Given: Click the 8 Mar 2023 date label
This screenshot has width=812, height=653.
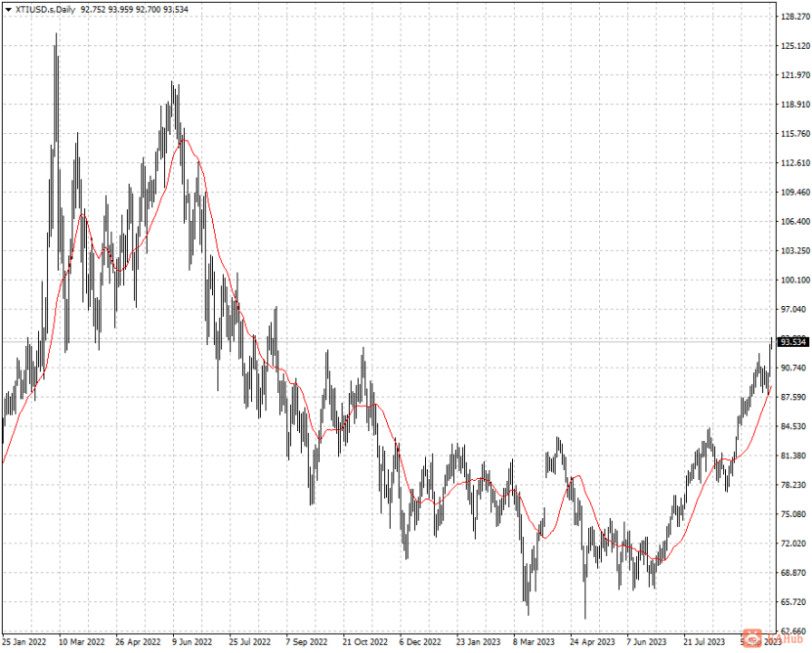Looking at the screenshot, I should click(534, 642).
